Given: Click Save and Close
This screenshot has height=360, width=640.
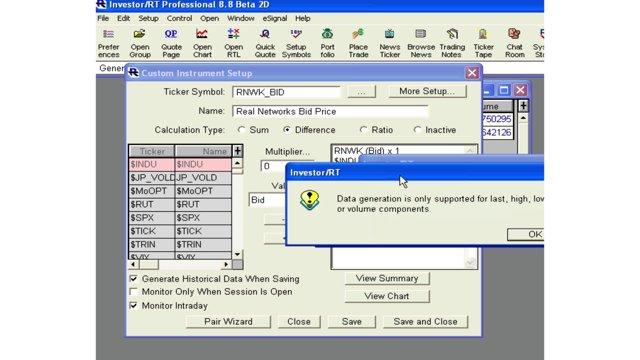Looking at the screenshot, I should tap(425, 322).
